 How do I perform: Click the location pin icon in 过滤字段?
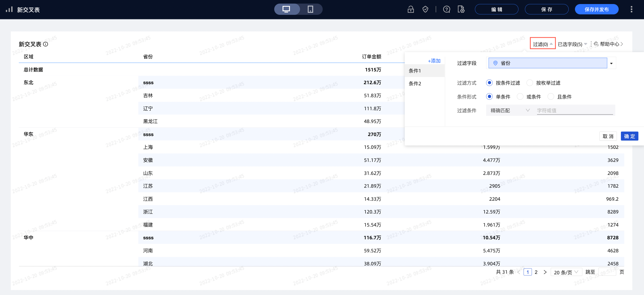click(495, 63)
